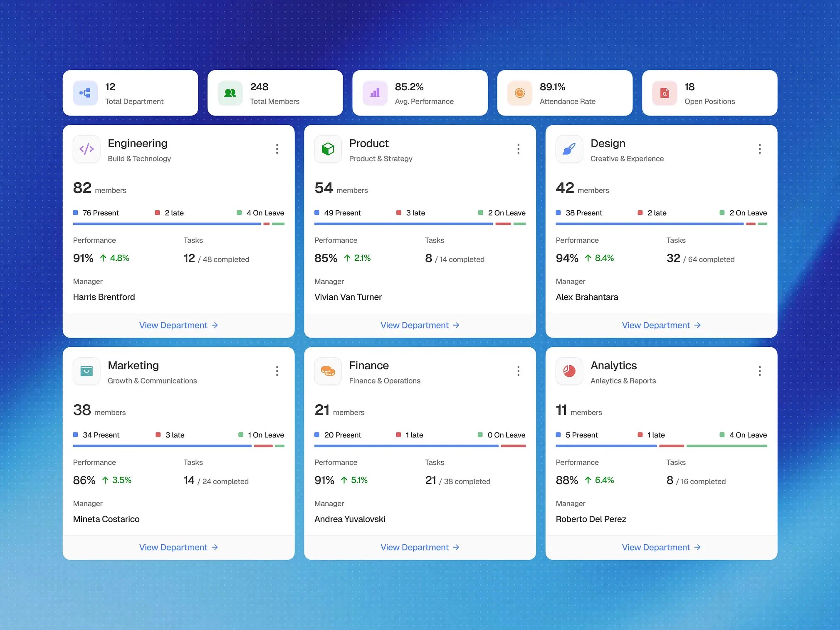Open the Engineering card three-dot menu

point(277,149)
